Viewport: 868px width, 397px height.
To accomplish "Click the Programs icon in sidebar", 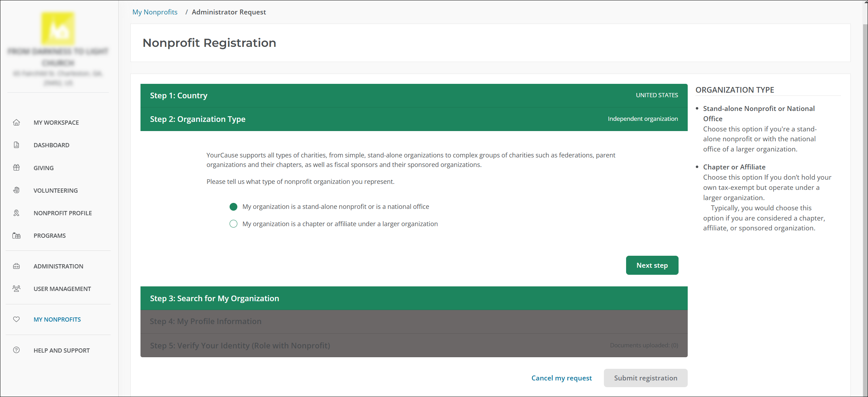I will click(x=16, y=236).
